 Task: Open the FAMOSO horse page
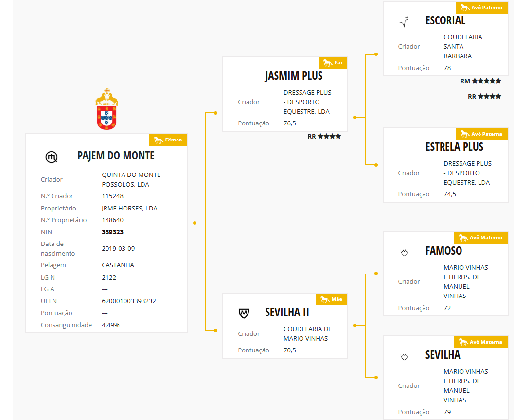(x=443, y=251)
